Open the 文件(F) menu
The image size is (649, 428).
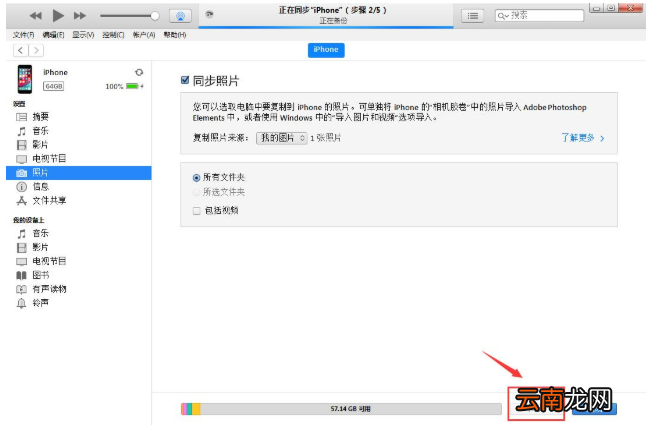point(24,35)
